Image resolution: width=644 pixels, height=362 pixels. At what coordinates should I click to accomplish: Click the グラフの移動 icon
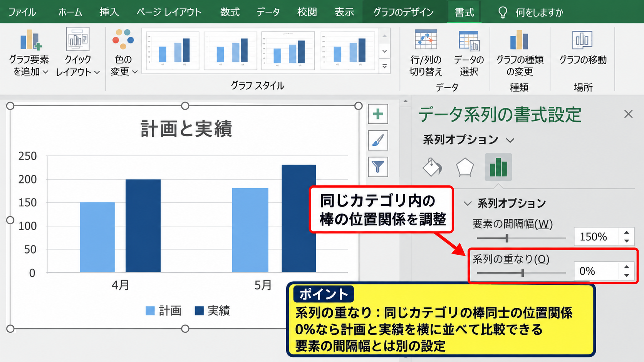point(582,40)
